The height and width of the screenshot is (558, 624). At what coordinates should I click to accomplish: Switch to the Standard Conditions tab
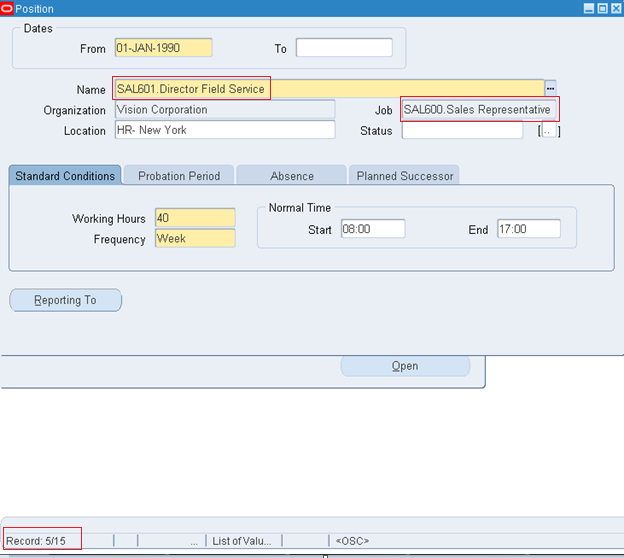[x=65, y=176]
